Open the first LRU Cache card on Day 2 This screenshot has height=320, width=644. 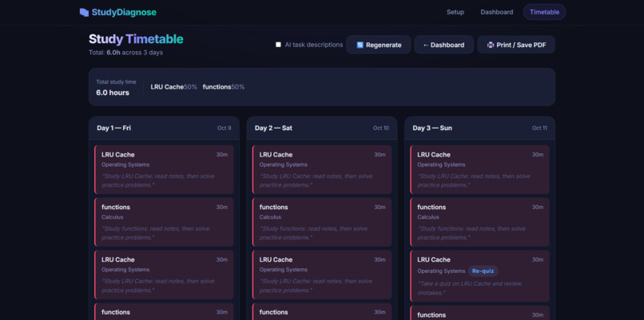(322, 169)
